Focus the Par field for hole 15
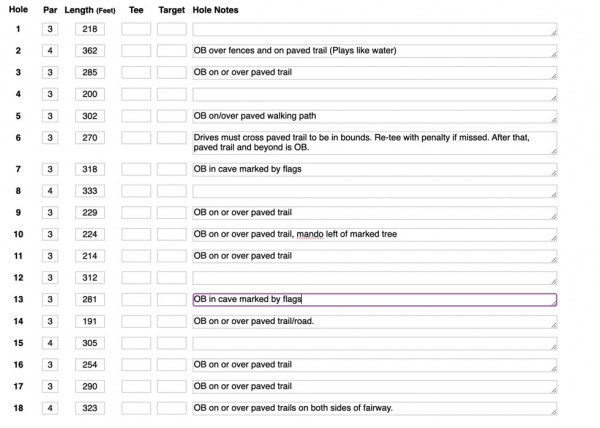 51,343
